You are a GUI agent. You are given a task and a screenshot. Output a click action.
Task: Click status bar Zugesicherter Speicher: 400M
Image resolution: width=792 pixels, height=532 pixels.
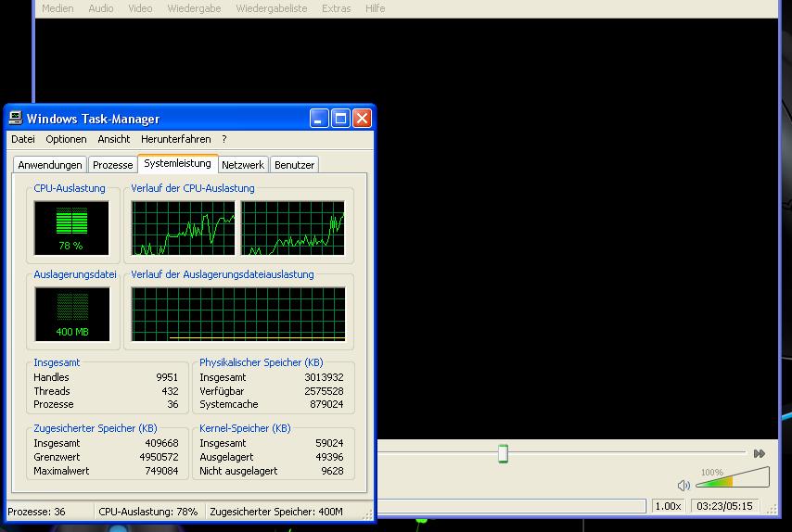pos(276,512)
